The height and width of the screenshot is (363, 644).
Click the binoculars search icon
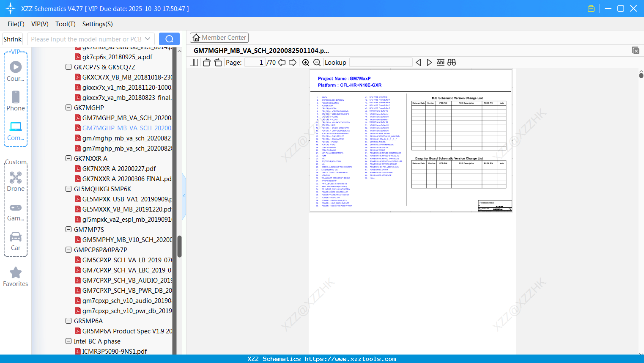(452, 62)
